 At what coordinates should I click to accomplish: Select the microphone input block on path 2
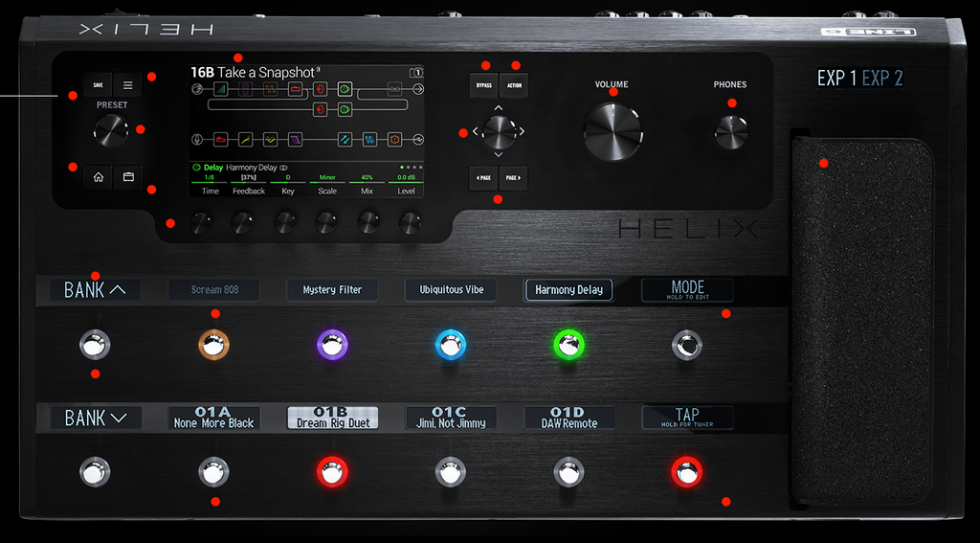click(197, 139)
